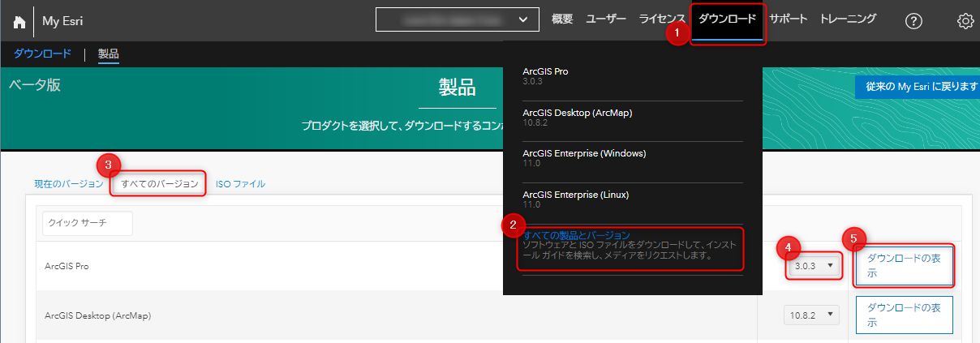The image size is (980, 343).
Task: Click ダウンロードの表示 button for ArcGIS Pro
Action: [904, 266]
